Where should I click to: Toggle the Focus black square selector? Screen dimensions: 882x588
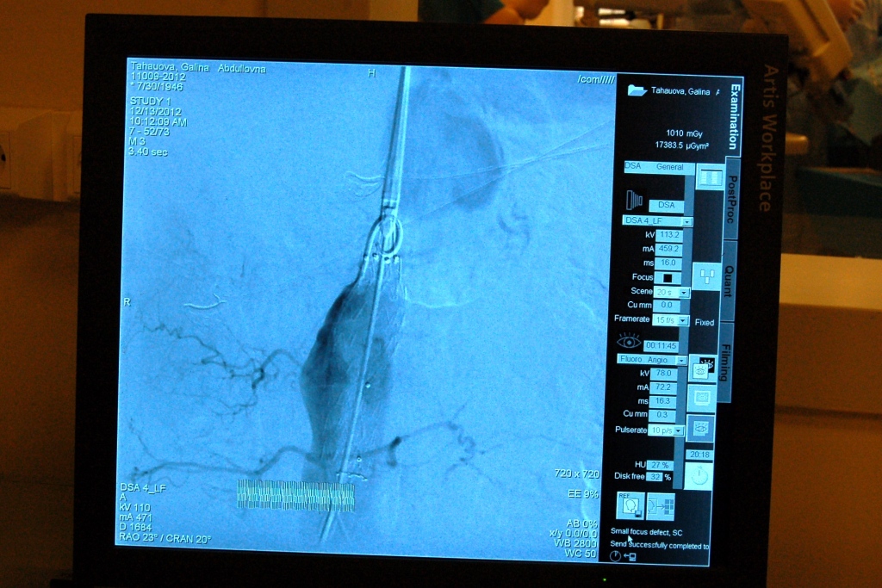(668, 278)
